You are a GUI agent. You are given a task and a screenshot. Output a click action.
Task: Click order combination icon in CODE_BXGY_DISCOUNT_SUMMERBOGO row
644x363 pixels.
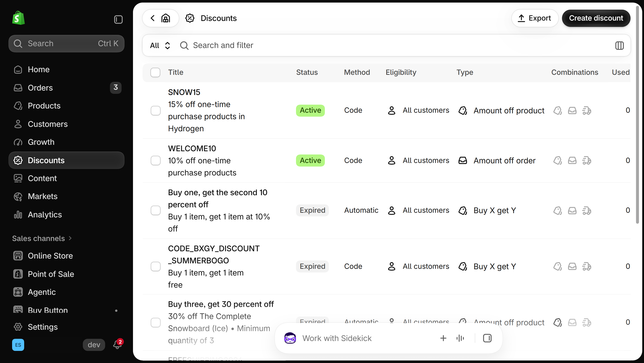pyautogui.click(x=572, y=266)
